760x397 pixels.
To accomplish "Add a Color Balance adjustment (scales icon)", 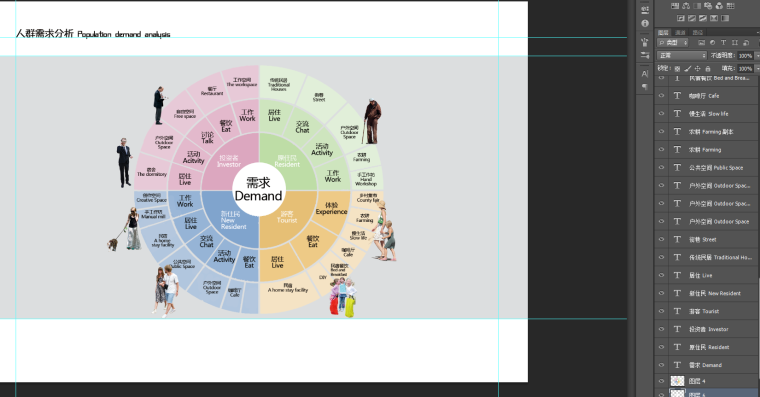I will (x=686, y=6).
